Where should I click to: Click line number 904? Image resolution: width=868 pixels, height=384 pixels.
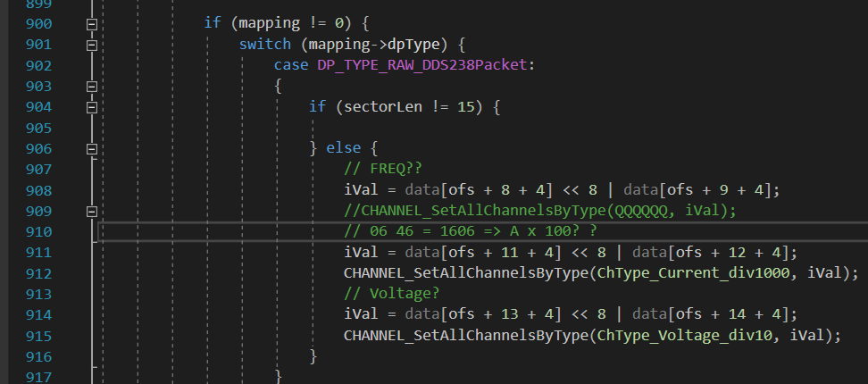tap(38, 107)
